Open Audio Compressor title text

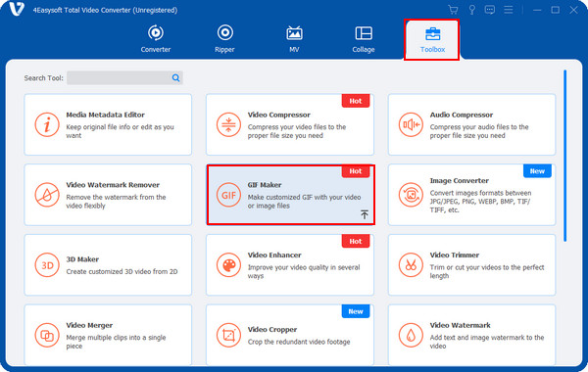pyautogui.click(x=462, y=115)
